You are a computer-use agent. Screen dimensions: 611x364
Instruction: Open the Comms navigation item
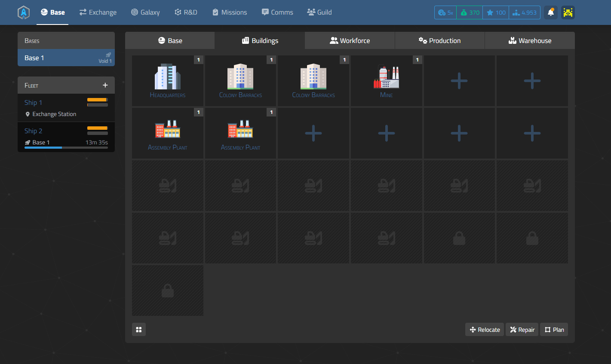(x=277, y=12)
